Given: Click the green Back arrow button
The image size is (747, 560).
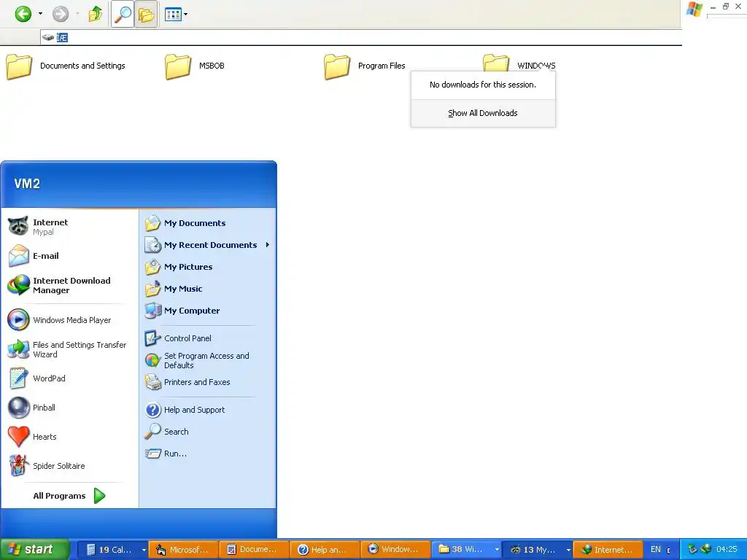Looking at the screenshot, I should [23, 14].
